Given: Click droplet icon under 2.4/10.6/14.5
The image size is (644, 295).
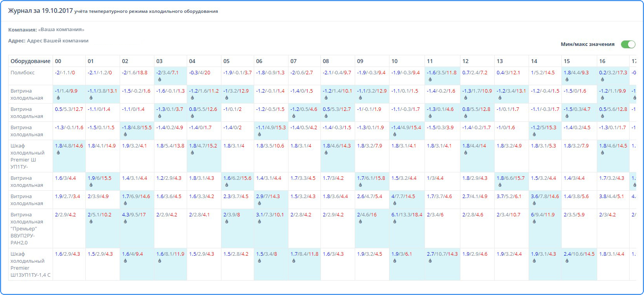Looking at the screenshot, I should [567, 261].
